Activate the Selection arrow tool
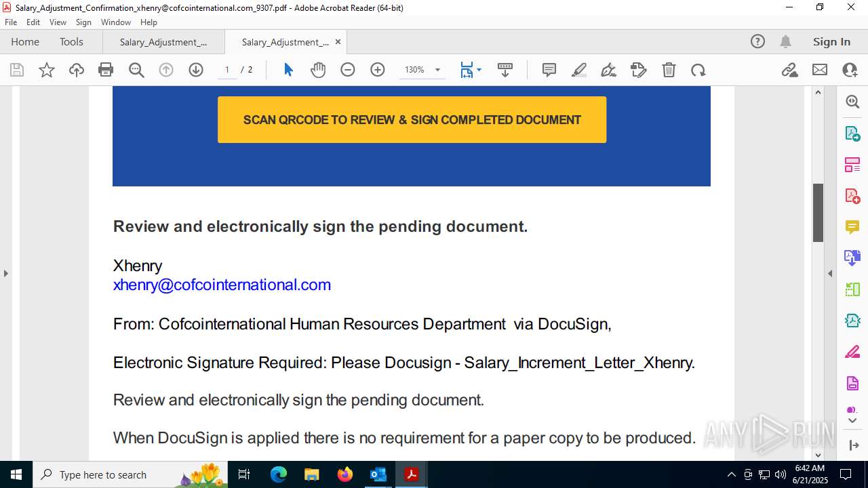Viewport: 868px width, 488px height. point(288,70)
